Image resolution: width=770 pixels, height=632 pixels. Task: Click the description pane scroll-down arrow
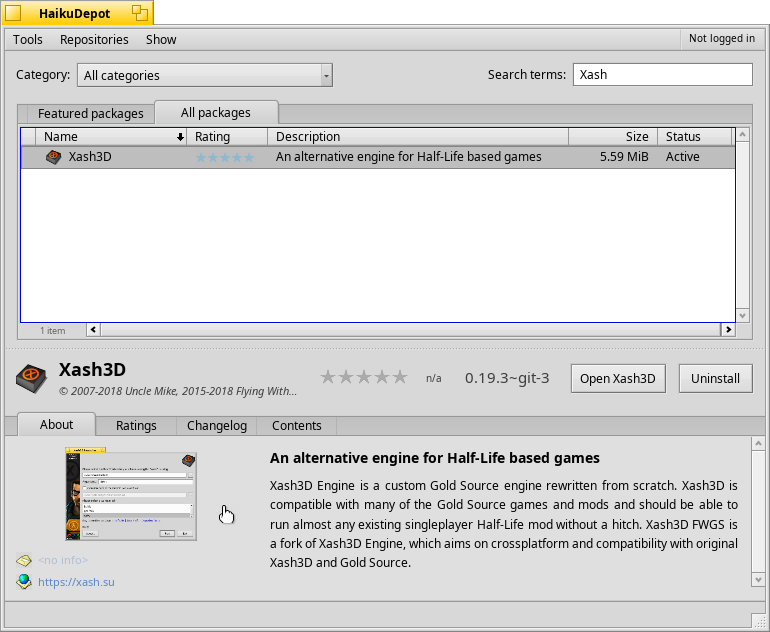coord(758,580)
